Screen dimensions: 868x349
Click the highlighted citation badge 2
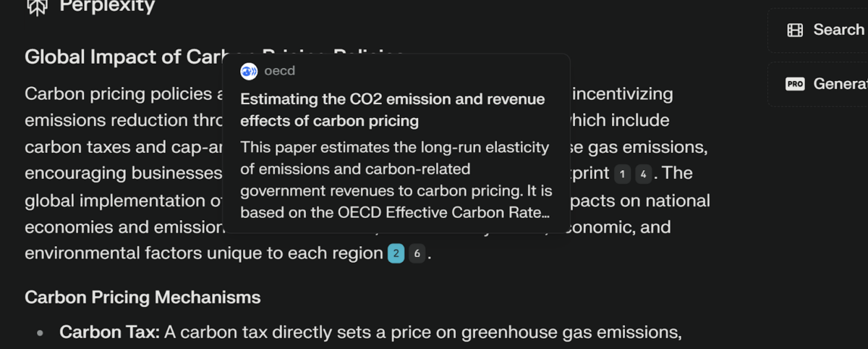coord(396,254)
